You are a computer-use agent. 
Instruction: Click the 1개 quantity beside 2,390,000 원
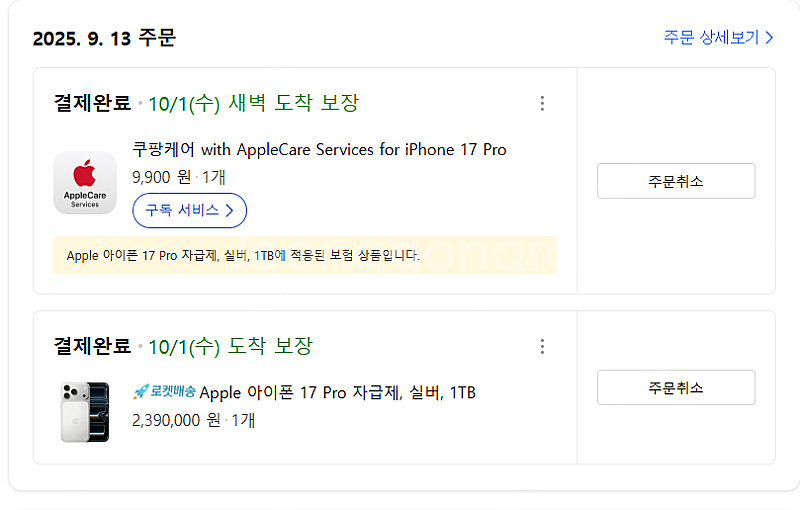pos(243,420)
